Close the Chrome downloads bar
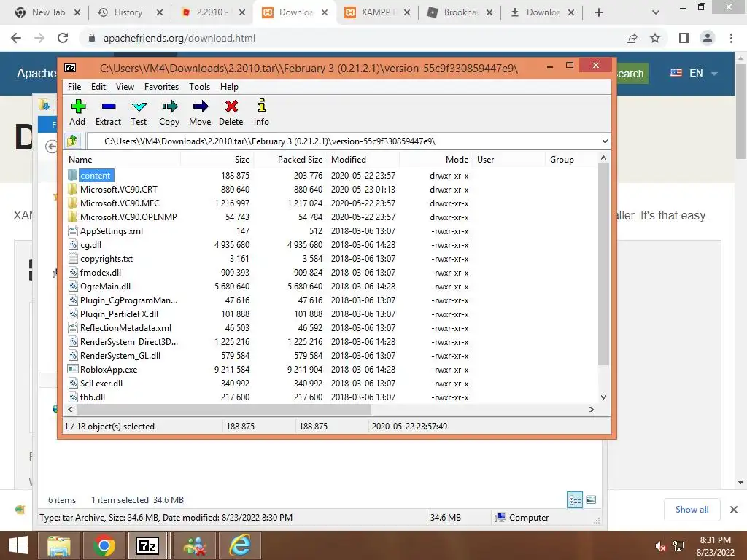This screenshot has height=560, width=747. (734, 510)
